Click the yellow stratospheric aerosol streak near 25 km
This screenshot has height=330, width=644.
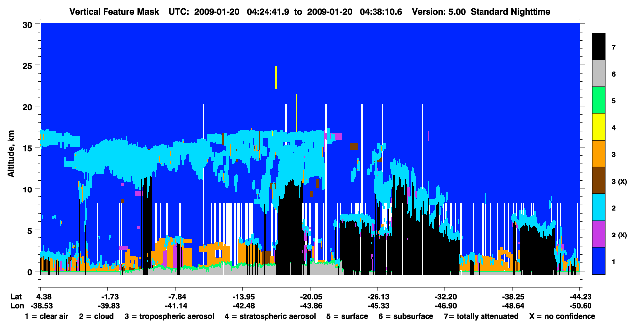coord(276,77)
